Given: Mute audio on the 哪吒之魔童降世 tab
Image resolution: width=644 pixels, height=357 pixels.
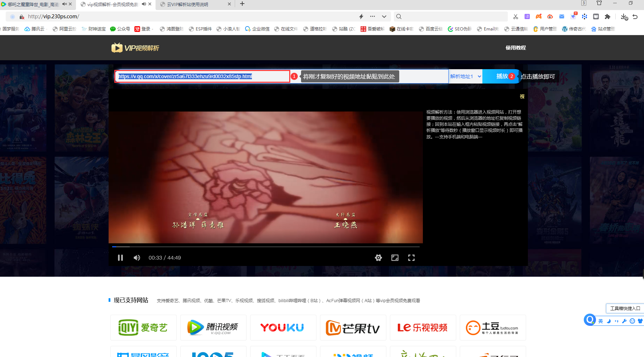Looking at the screenshot, I should 64,4.
